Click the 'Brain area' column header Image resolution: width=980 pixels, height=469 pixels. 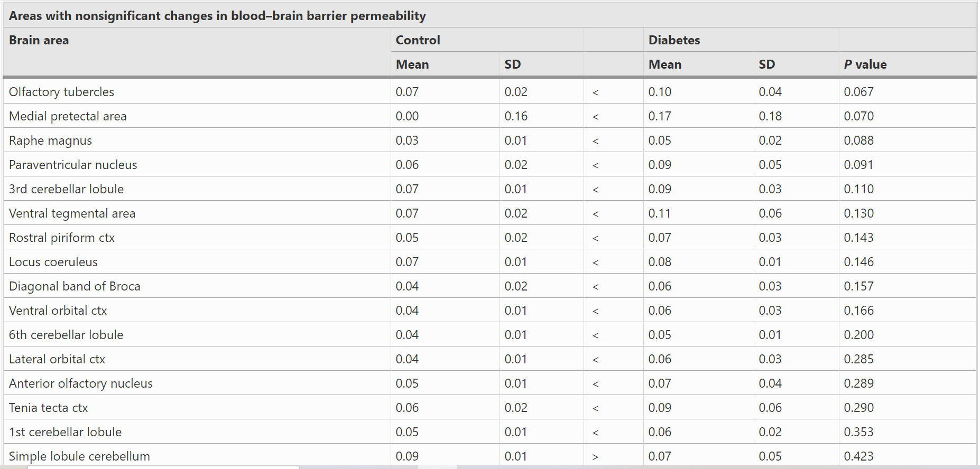click(39, 40)
